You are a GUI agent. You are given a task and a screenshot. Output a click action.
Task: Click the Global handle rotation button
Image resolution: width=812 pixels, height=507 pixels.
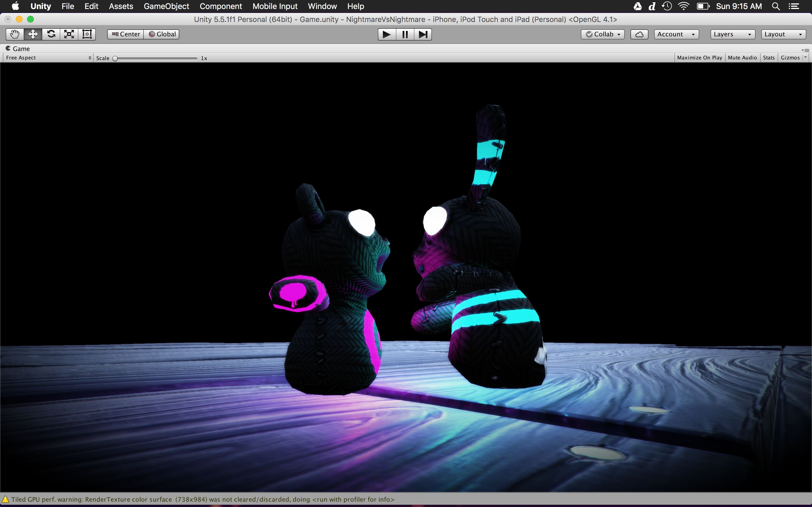[x=162, y=34]
